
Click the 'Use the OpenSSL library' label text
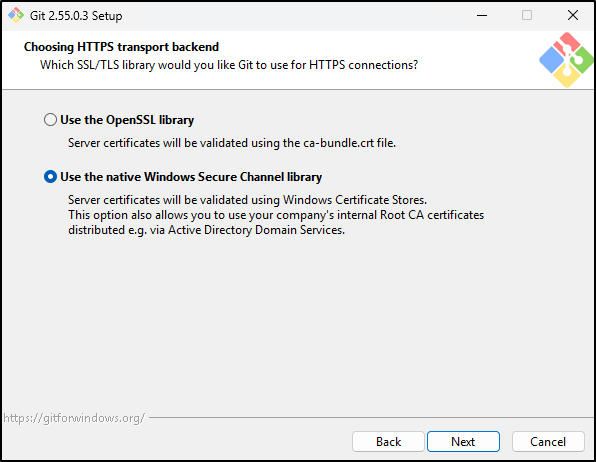[127, 120]
